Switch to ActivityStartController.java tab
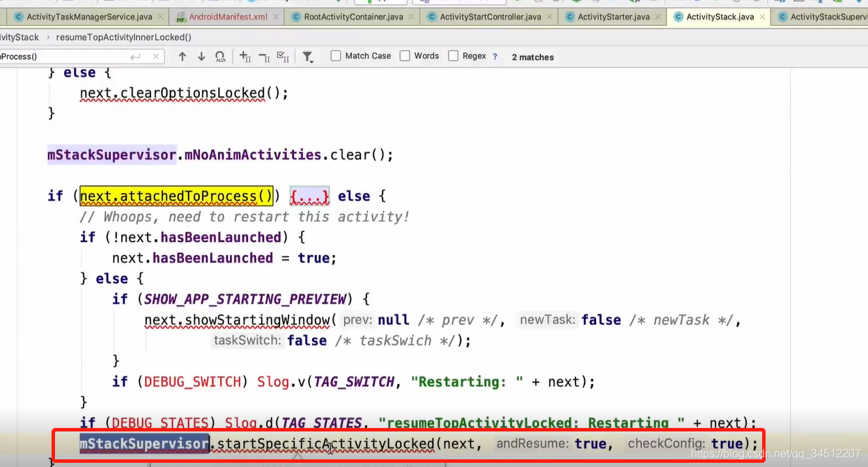Screen dimensions: 868x467 point(490,17)
